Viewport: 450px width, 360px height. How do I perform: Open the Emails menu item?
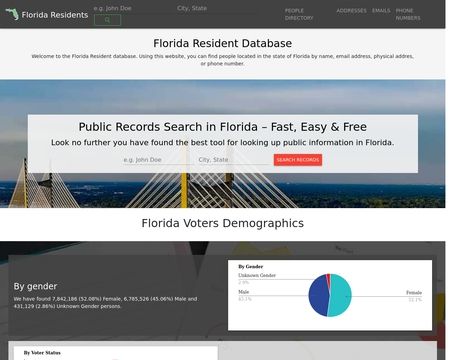pos(381,11)
